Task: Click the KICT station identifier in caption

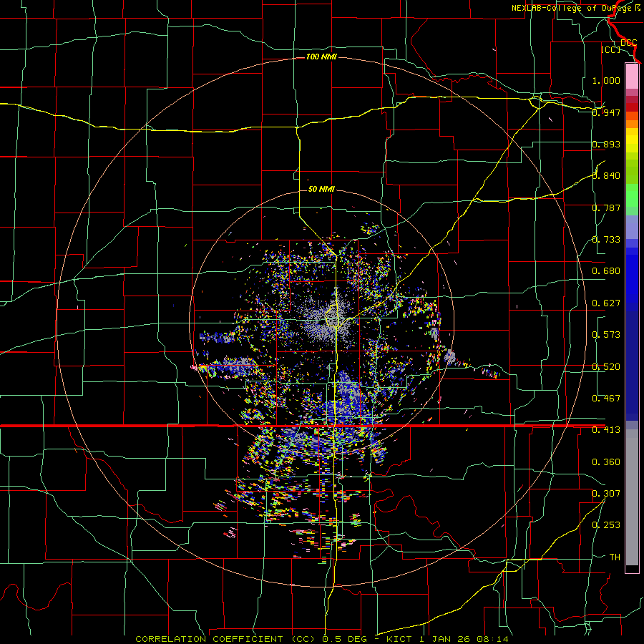Action: [399, 639]
